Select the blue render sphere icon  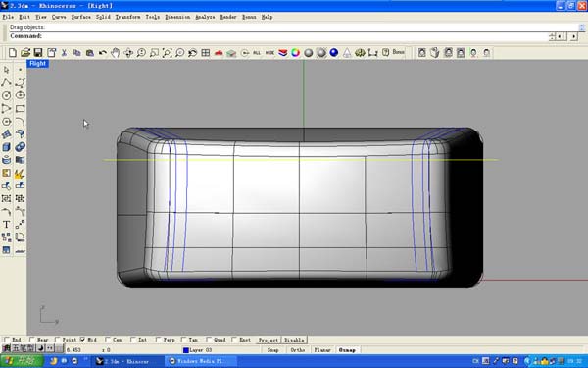pos(334,53)
